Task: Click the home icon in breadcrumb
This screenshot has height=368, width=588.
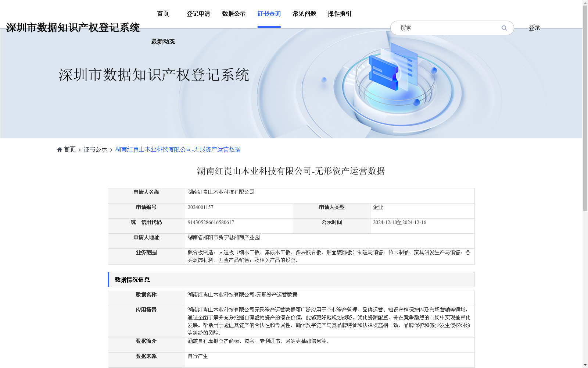Action: click(x=60, y=149)
